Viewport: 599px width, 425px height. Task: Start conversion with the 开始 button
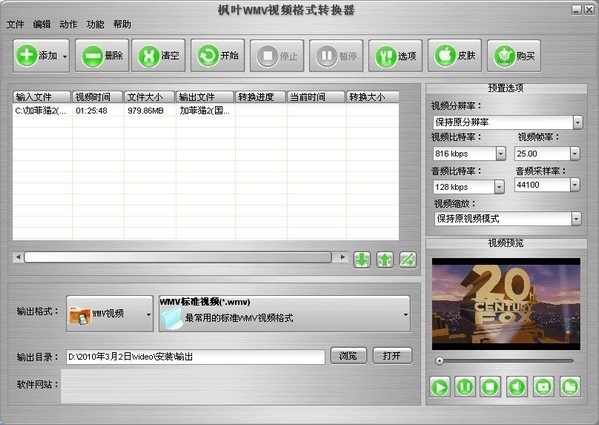pos(218,56)
